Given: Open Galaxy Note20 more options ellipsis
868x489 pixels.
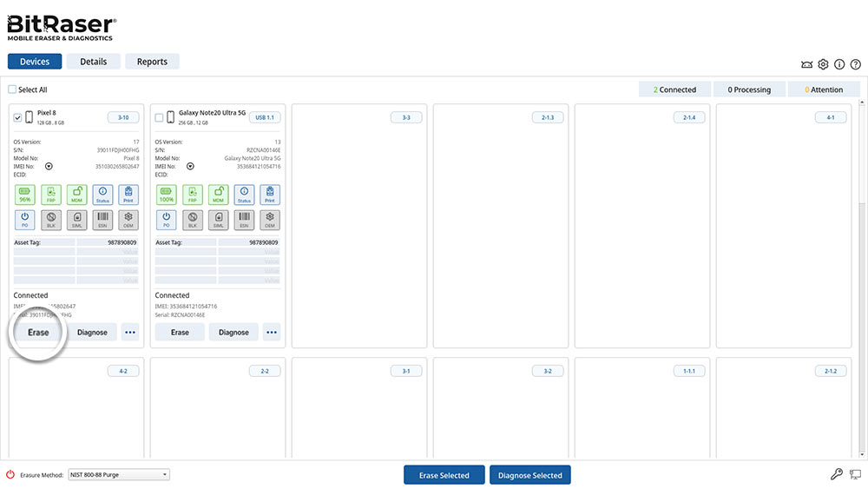Looking at the screenshot, I should (x=271, y=333).
